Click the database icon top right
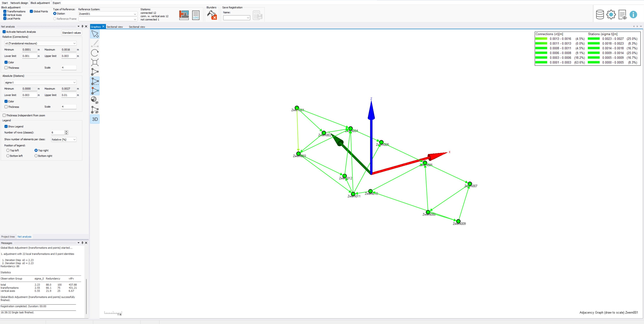644x324 pixels. tap(600, 15)
